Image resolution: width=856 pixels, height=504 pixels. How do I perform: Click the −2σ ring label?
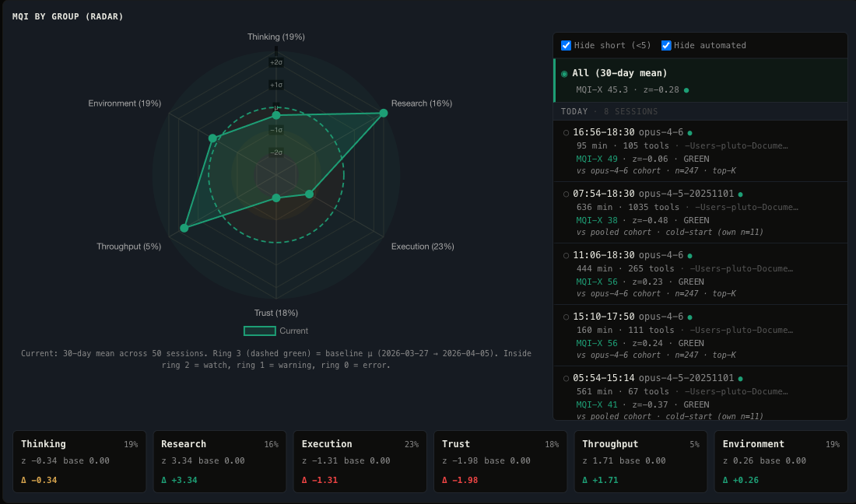[x=276, y=152]
